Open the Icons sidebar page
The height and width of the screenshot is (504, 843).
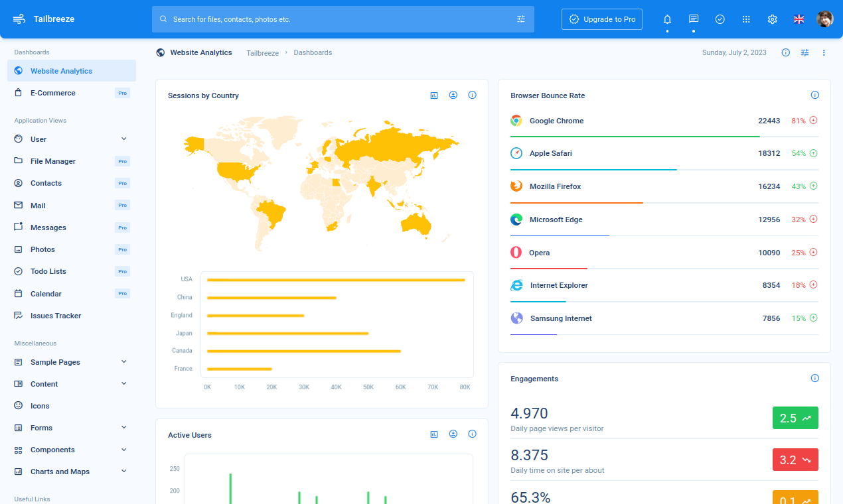(72, 406)
